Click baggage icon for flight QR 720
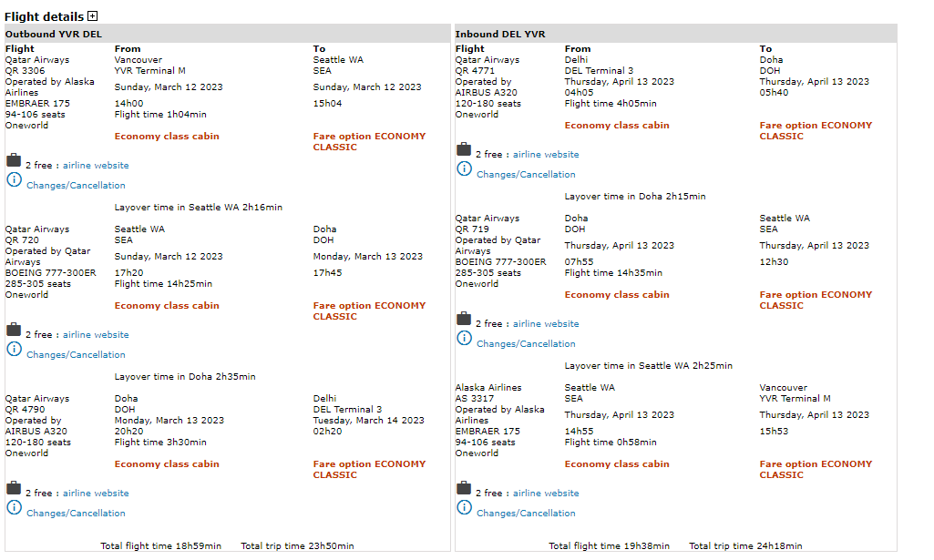Viewport: 934px width, 560px height. coord(14,330)
